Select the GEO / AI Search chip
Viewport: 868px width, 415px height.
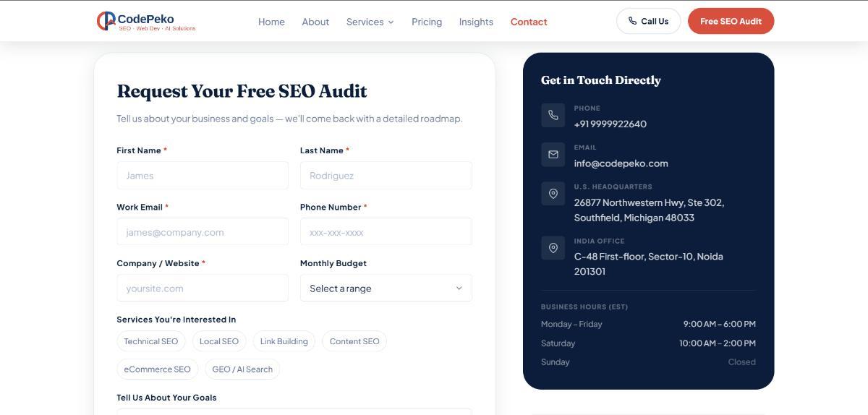coord(242,369)
